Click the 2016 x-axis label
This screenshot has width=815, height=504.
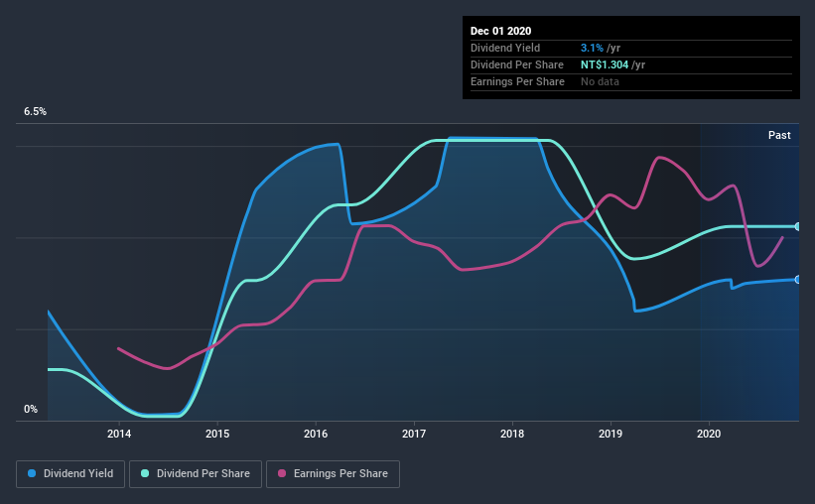click(x=316, y=434)
